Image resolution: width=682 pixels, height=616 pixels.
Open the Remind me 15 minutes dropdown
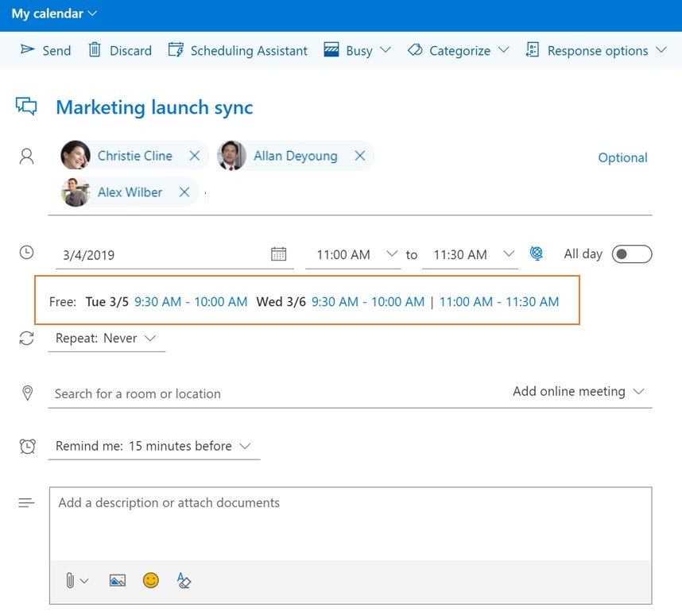(x=153, y=446)
